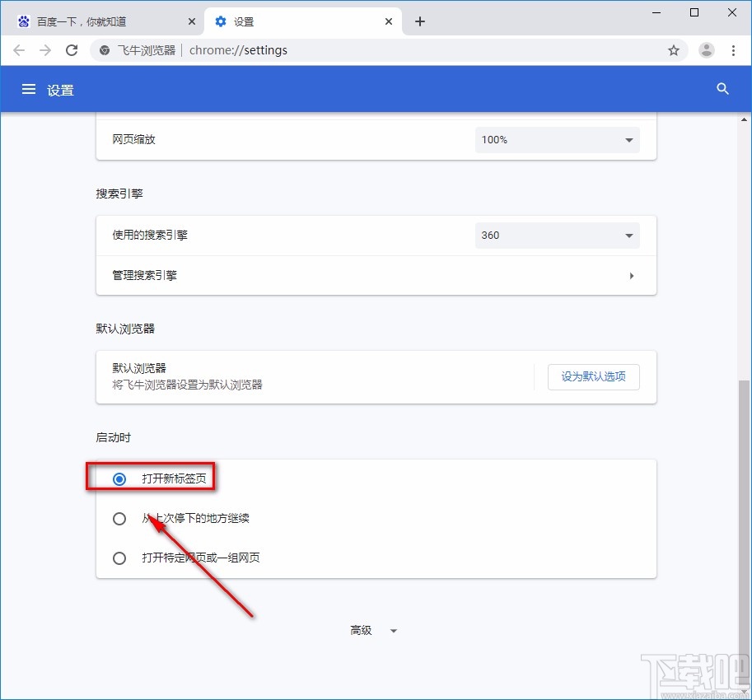
Task: Select the 打开新标签页 startup option
Action: point(119,478)
